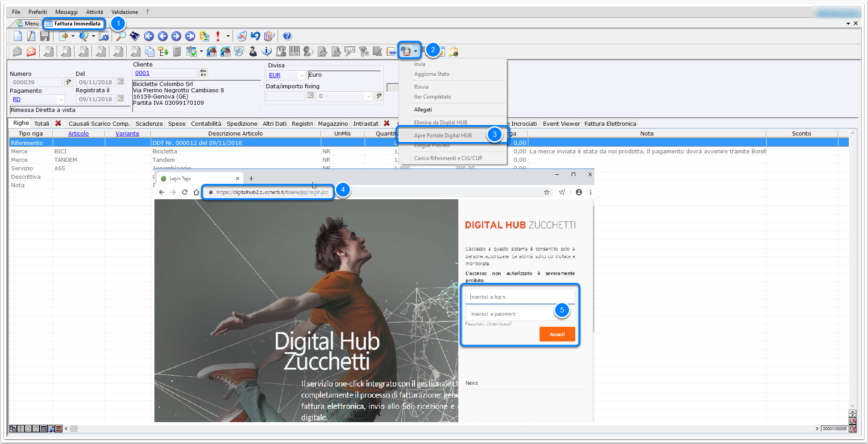Go to the next record arrow

coord(176,36)
